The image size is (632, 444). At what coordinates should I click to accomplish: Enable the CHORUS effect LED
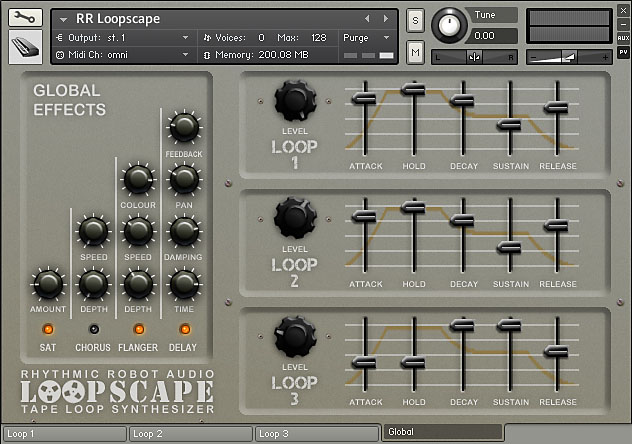click(94, 329)
